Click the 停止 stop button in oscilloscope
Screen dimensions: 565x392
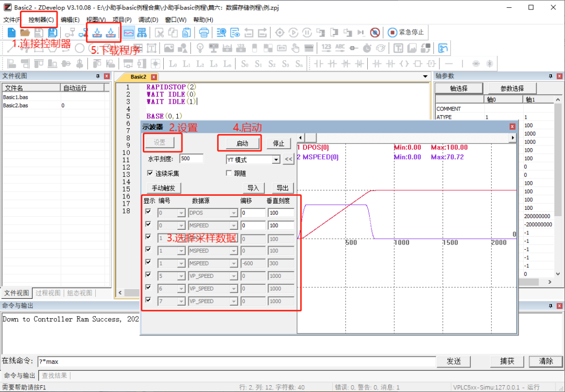click(x=278, y=143)
